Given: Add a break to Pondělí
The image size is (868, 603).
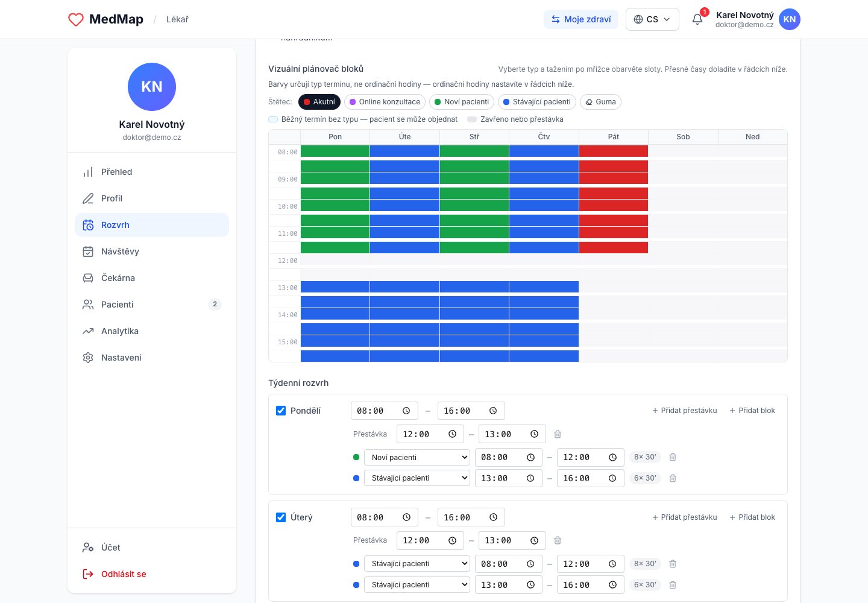Looking at the screenshot, I should 684,411.
